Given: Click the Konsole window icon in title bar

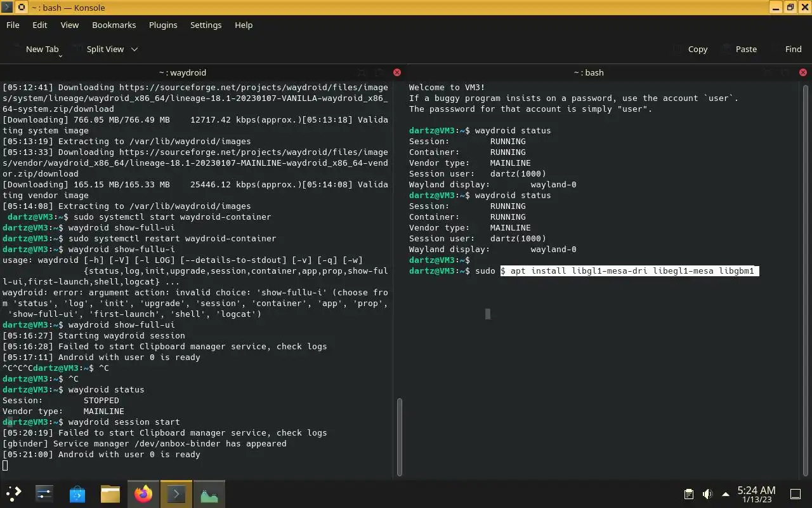Looking at the screenshot, I should (x=6, y=8).
